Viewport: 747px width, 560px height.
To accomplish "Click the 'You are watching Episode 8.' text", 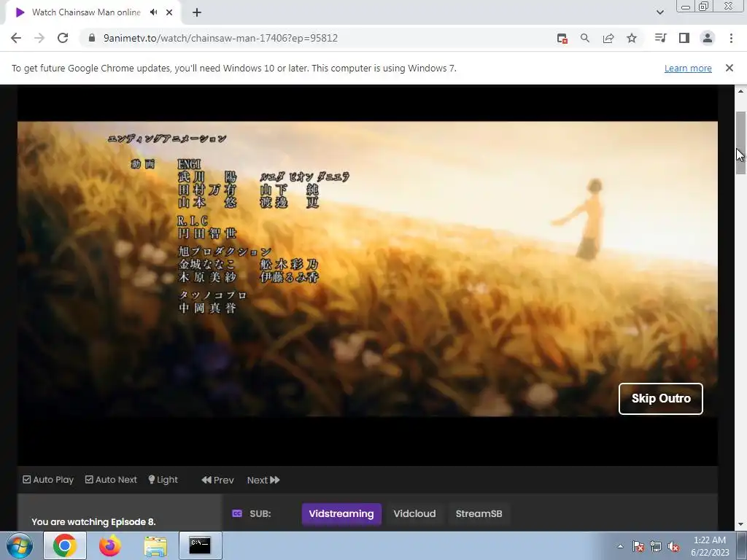I will [x=93, y=522].
